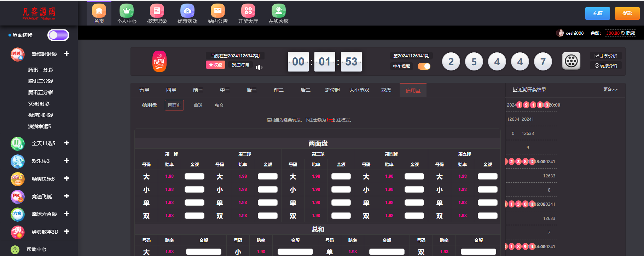Toggle the 界面切换 theme switch
The width and height of the screenshot is (644, 256).
pos(58,35)
